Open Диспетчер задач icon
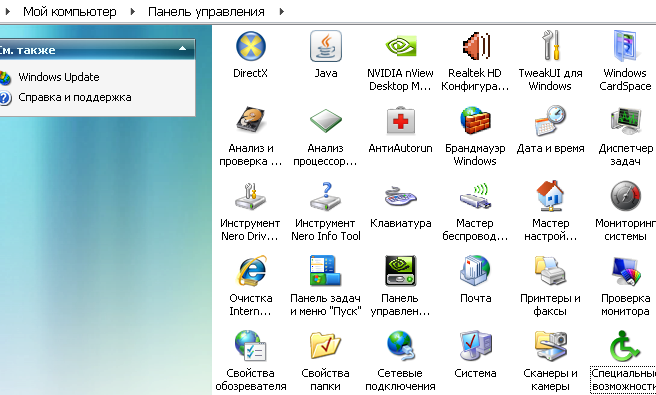Viewport: 656px width, 395px height. point(625,121)
